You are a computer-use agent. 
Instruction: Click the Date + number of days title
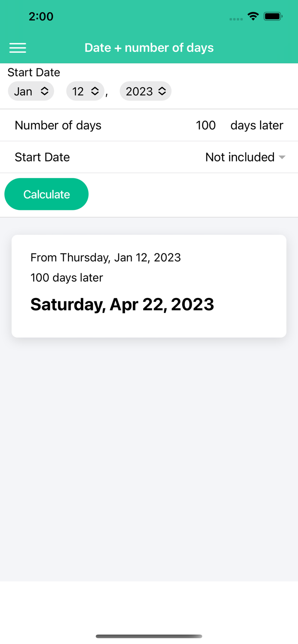149,48
